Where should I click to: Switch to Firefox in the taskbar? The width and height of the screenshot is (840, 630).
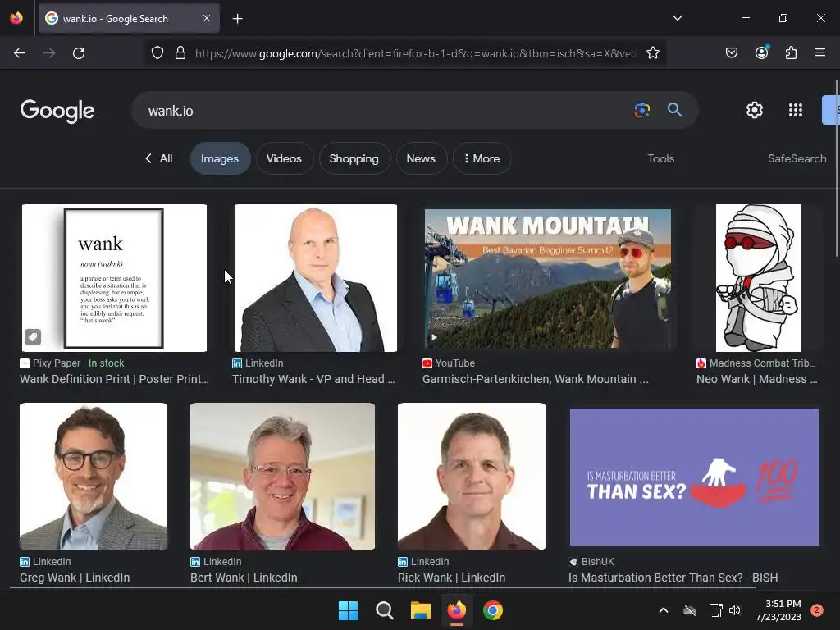pyautogui.click(x=456, y=610)
